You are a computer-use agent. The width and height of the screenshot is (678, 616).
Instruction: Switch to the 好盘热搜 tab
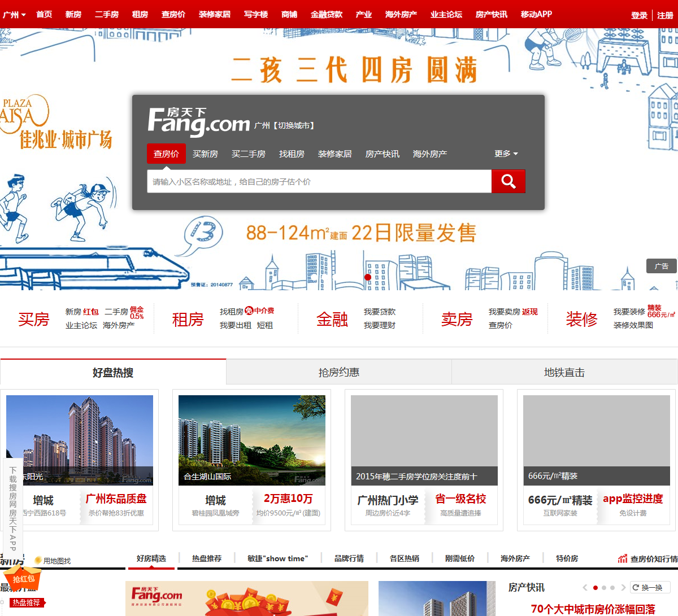pos(113,372)
